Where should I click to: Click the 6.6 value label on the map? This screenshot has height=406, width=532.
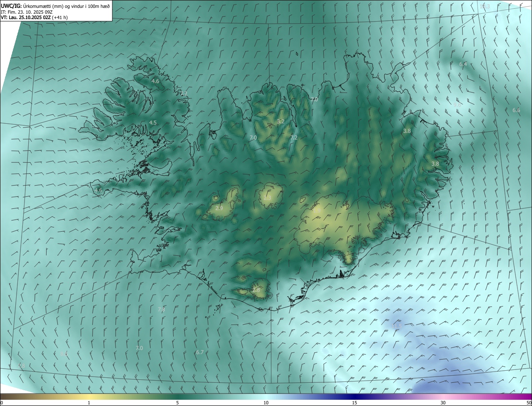point(516,110)
